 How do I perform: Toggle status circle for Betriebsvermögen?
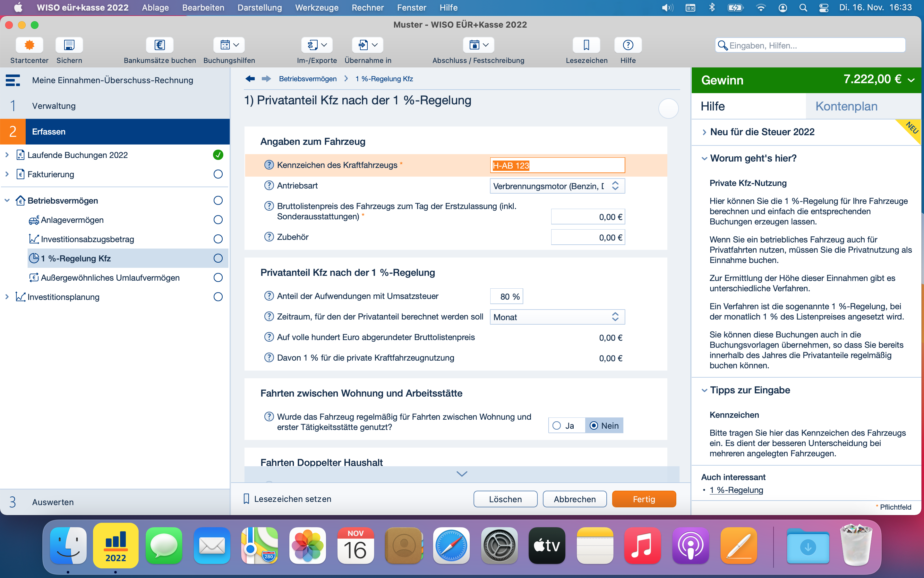pos(218,201)
